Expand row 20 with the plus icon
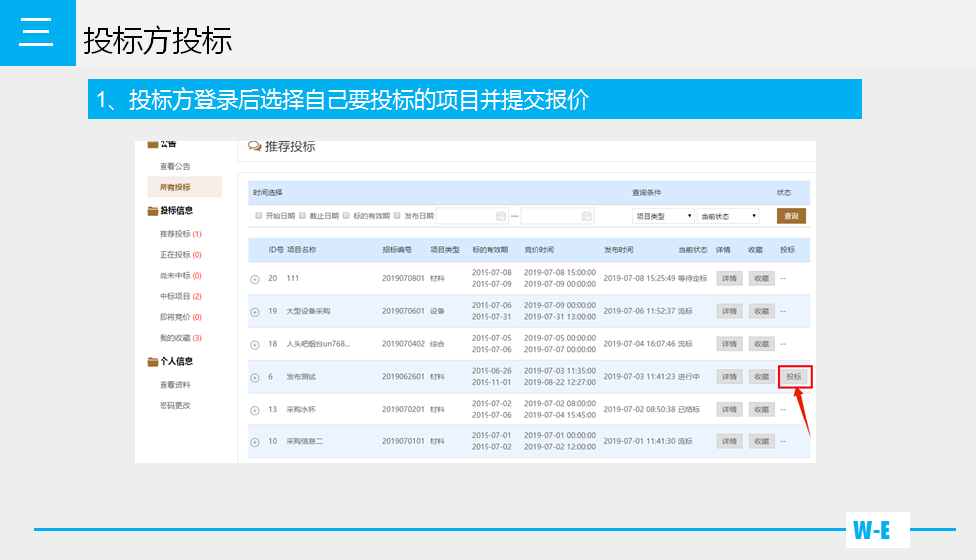This screenshot has height=560, width=976. coord(255,280)
